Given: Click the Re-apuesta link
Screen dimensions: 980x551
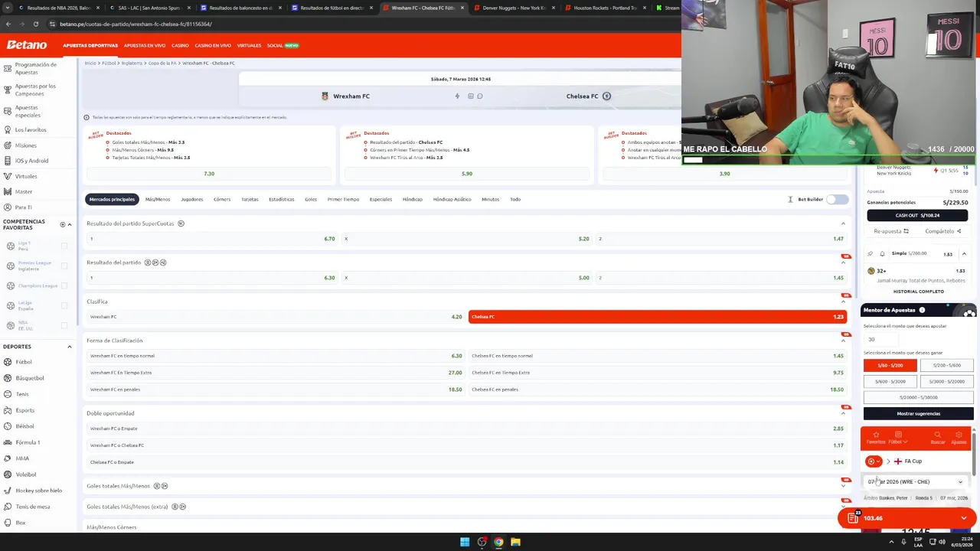Looking at the screenshot, I should pos(891,231).
